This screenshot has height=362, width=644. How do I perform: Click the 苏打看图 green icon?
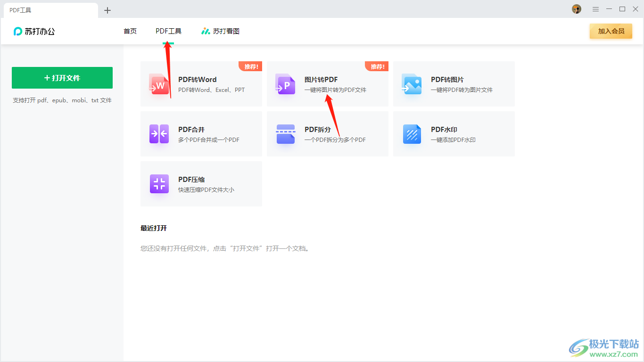pos(206,31)
